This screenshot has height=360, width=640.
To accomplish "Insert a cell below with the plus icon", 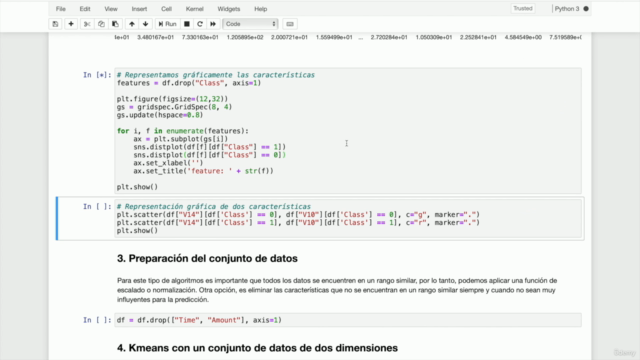I will pyautogui.click(x=71, y=24).
